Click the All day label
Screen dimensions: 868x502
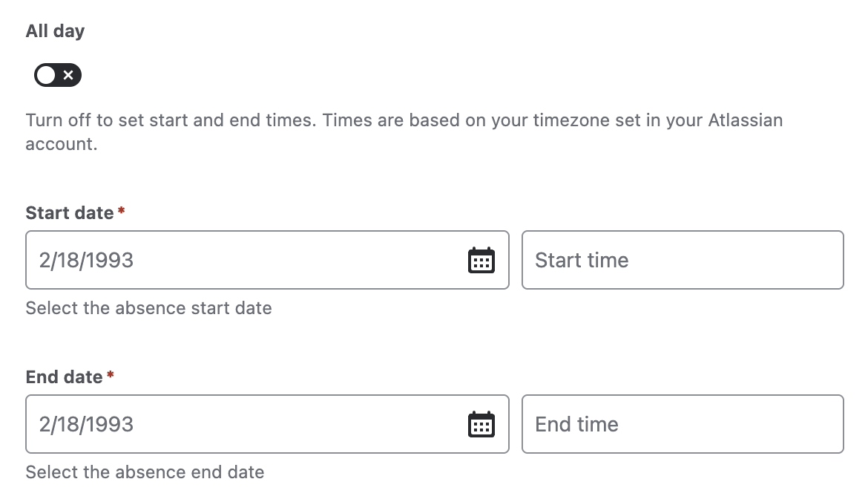[56, 31]
